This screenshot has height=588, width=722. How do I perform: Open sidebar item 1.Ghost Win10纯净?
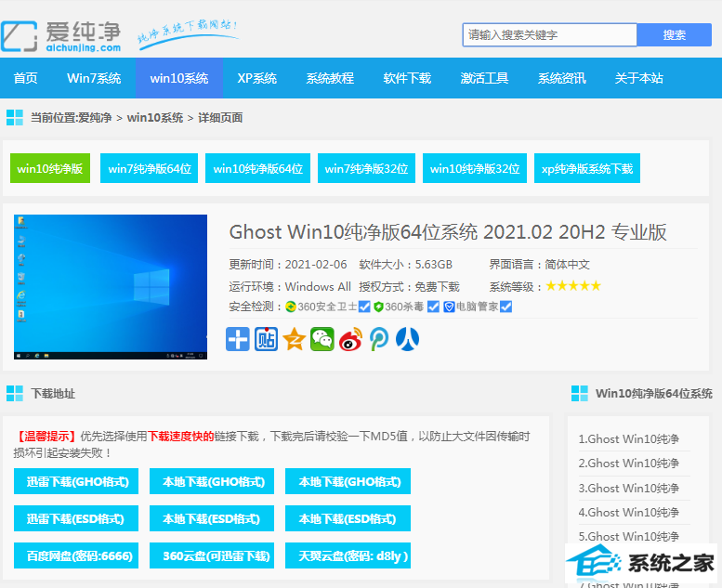[x=629, y=438]
